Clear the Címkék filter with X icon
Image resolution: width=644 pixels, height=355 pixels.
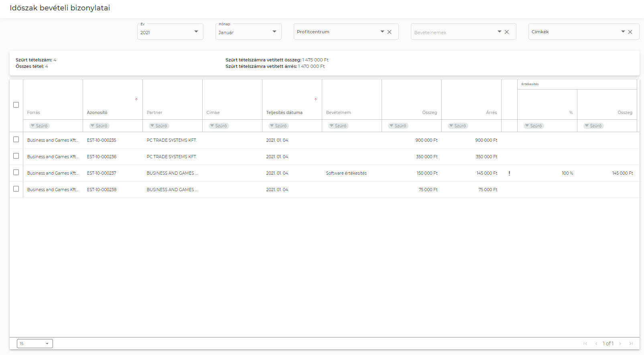pos(630,32)
